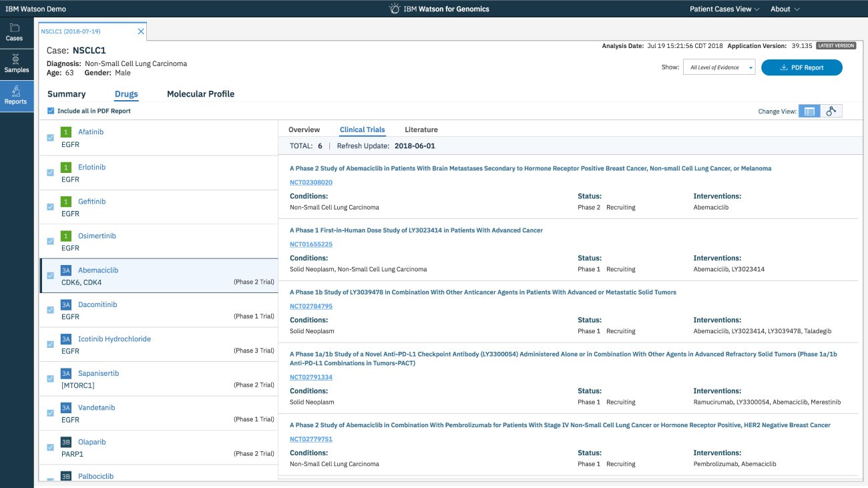Open the All Level of Evidence dropdown

click(x=719, y=67)
